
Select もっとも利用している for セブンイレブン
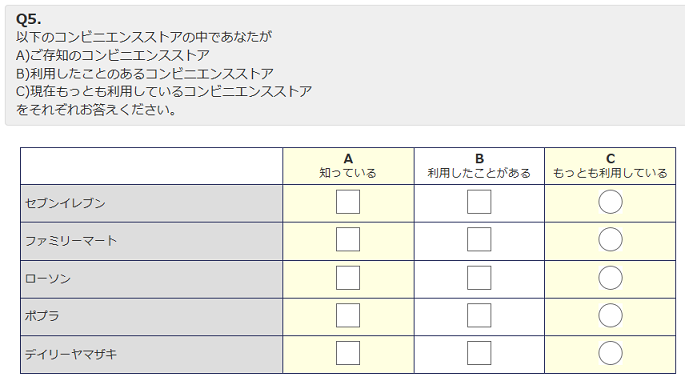click(610, 202)
